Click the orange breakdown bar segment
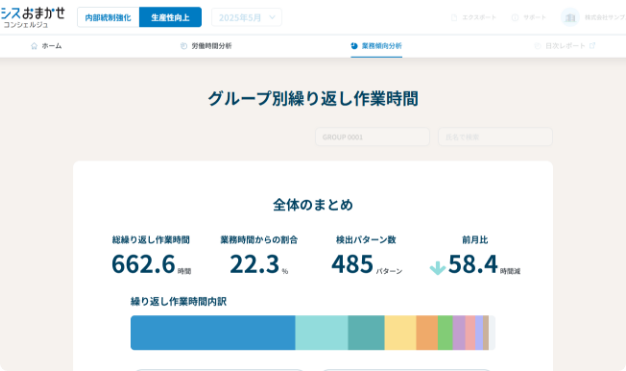The image size is (626, 371). click(427, 333)
